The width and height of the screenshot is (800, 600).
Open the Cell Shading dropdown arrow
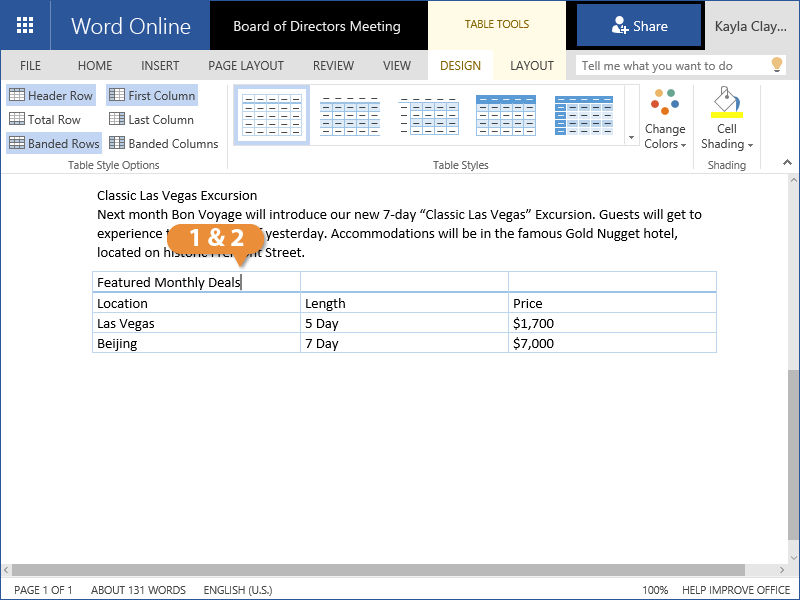(750, 145)
